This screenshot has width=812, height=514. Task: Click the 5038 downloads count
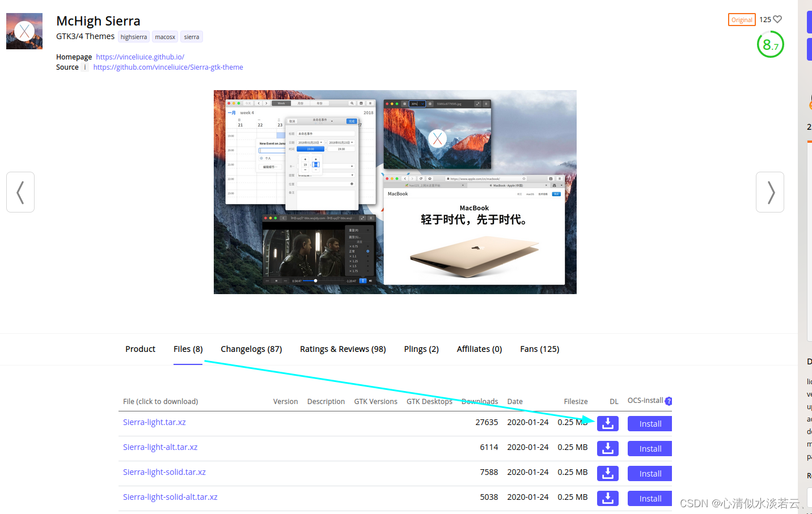(489, 497)
